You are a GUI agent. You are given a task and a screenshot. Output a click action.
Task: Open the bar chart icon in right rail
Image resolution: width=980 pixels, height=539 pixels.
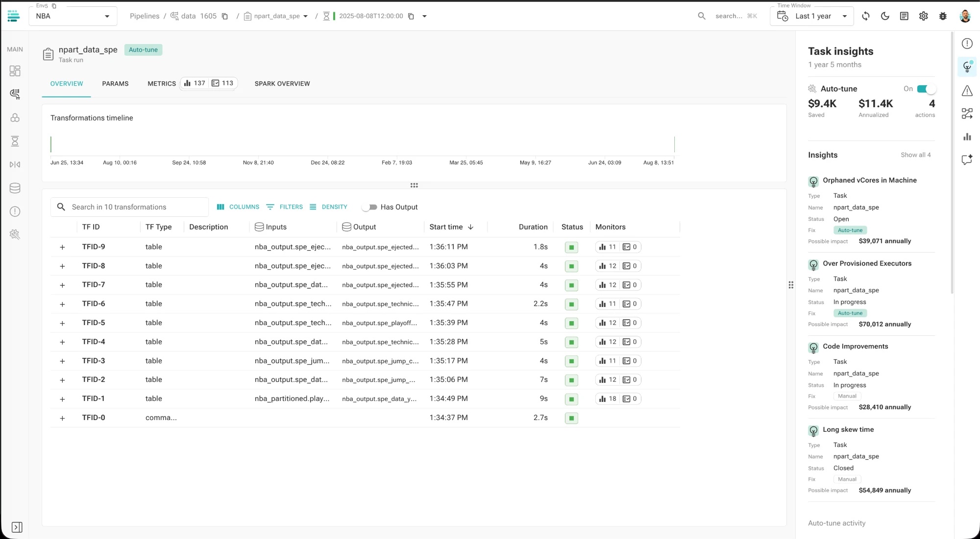[967, 137]
